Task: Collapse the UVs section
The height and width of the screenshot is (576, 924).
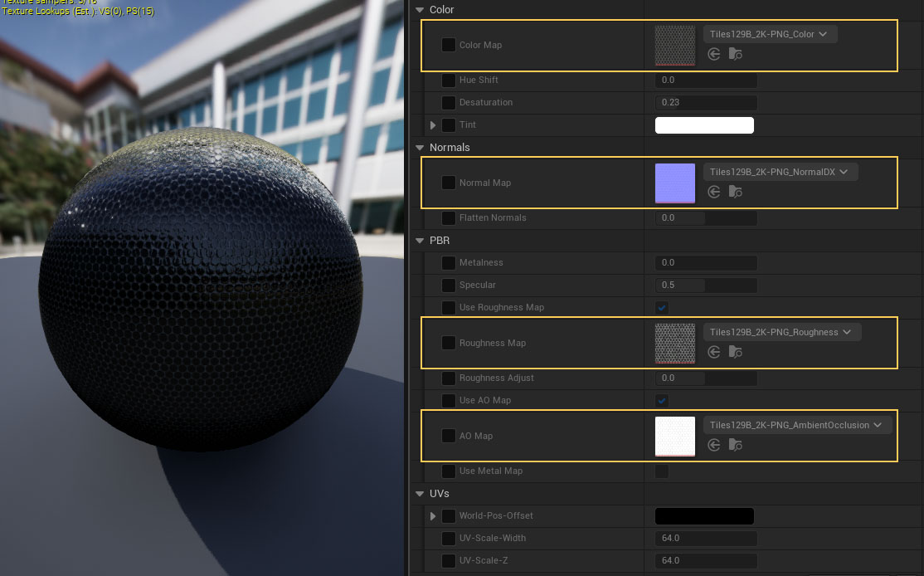Action: 420,494
